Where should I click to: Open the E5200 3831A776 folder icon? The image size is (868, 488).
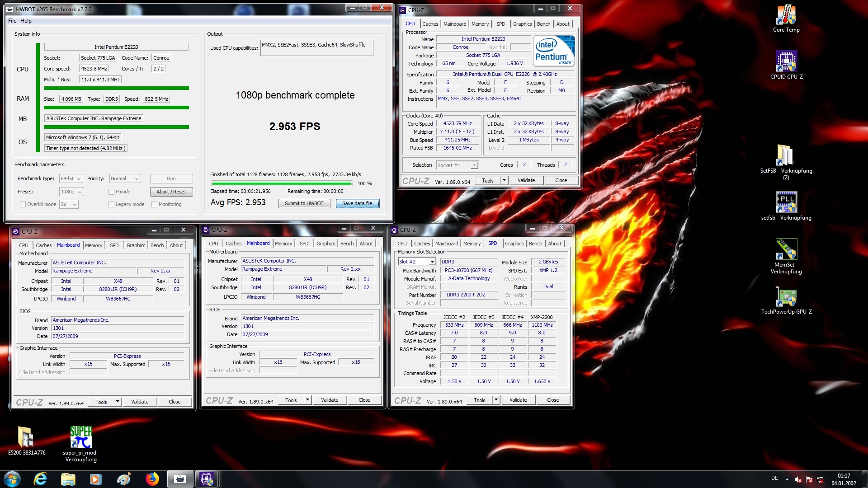point(27,437)
